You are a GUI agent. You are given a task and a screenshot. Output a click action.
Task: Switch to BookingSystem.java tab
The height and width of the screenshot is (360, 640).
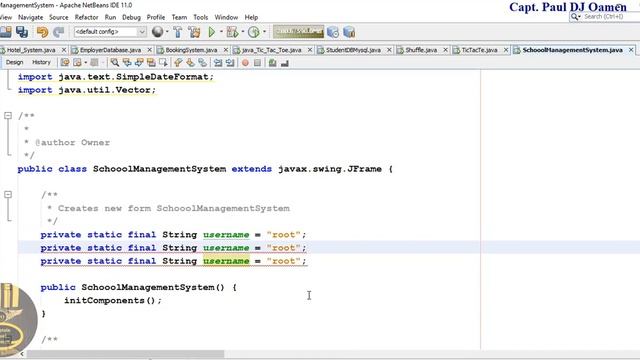(x=191, y=50)
